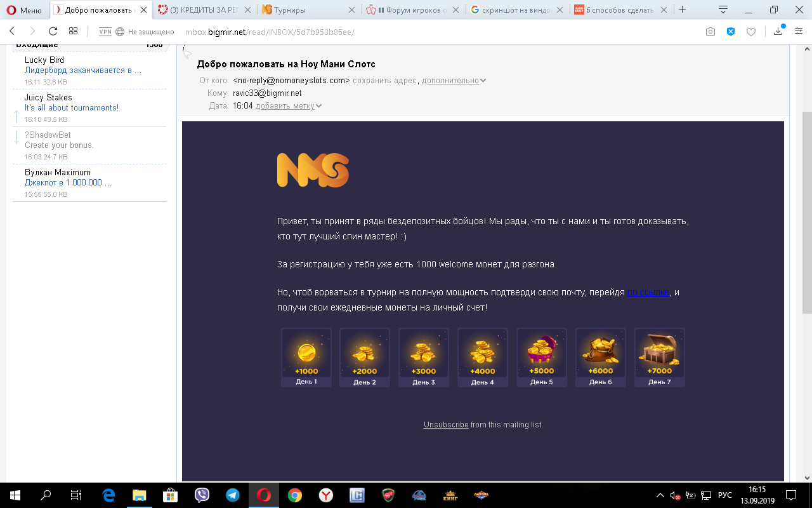Open Microsoft Store from taskbar
812x508 pixels.
click(171, 495)
